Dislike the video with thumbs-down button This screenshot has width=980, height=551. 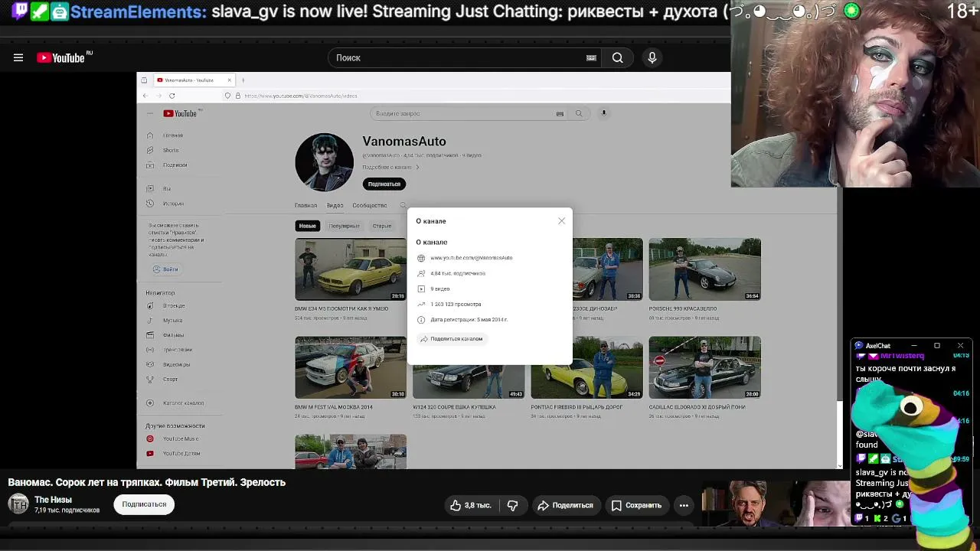pos(513,505)
